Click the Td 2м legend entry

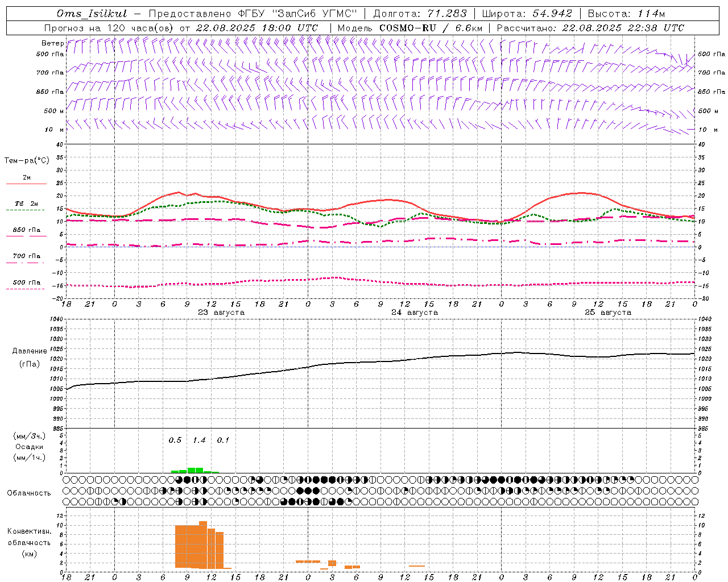click(27, 203)
